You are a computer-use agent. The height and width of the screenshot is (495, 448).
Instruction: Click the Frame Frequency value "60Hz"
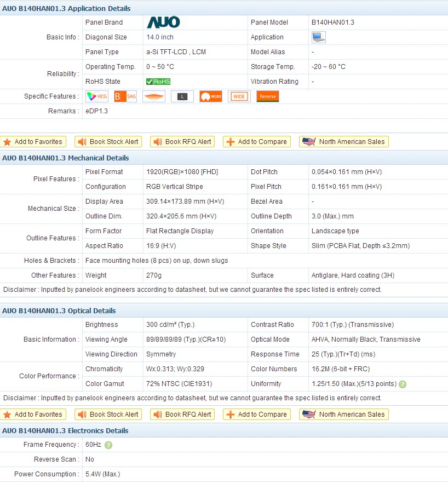point(93,445)
